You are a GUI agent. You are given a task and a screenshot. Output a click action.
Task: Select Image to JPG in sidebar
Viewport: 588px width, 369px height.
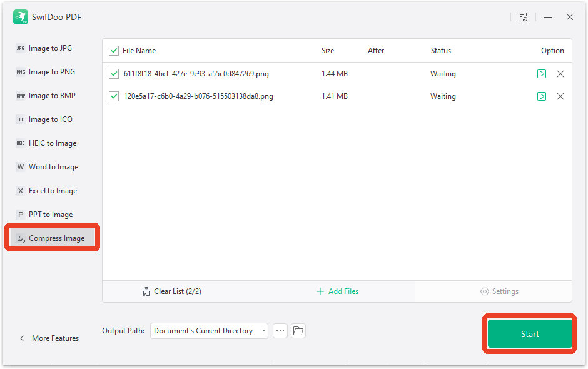click(44, 48)
